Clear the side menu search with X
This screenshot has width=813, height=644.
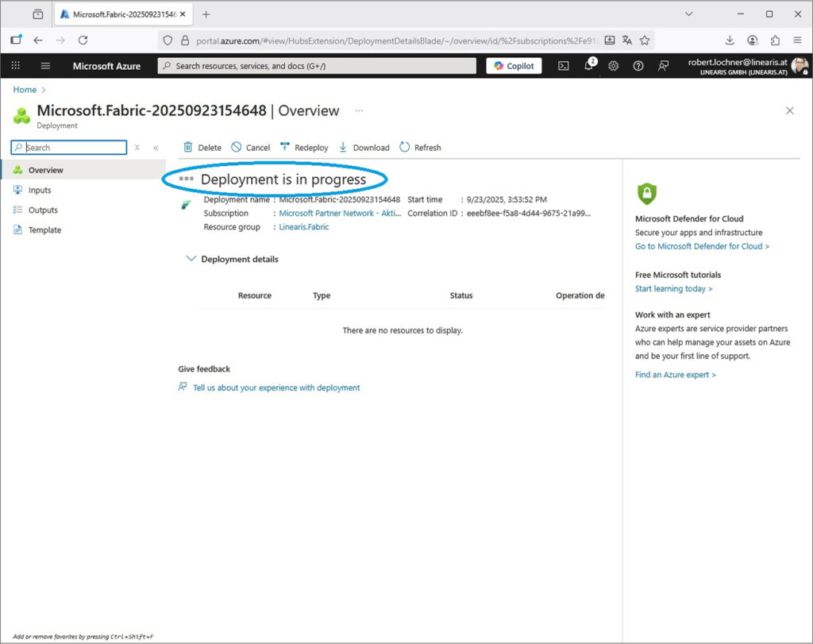click(x=137, y=147)
